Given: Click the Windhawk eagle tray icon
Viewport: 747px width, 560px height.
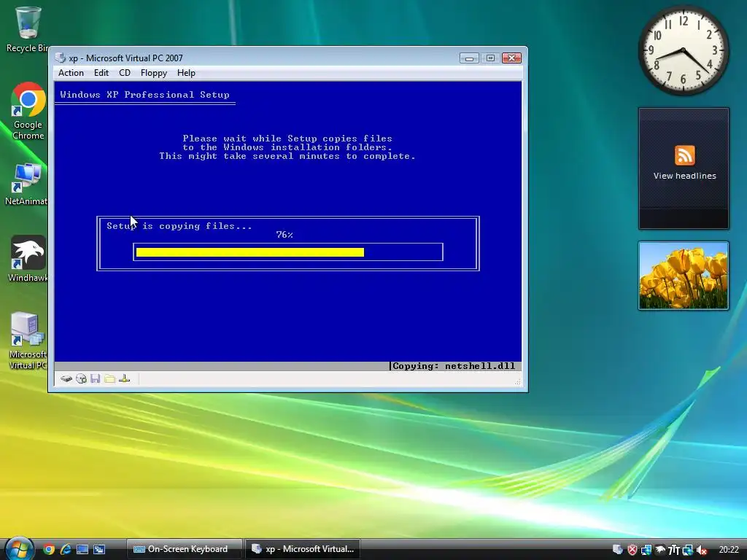Looking at the screenshot, I should point(659,550).
